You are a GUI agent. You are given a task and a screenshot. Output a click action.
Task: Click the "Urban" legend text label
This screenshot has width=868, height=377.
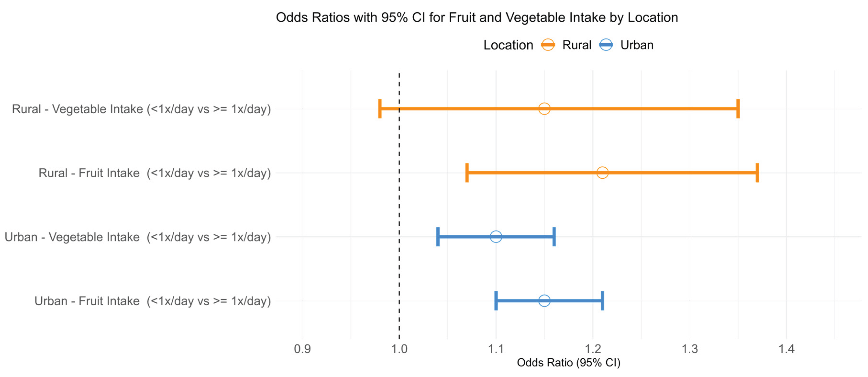click(637, 45)
